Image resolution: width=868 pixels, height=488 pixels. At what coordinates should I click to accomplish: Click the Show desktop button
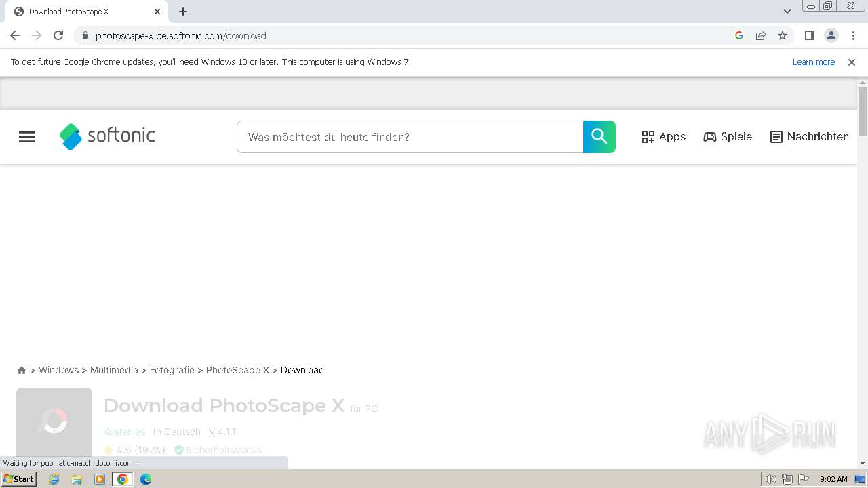[861, 479]
